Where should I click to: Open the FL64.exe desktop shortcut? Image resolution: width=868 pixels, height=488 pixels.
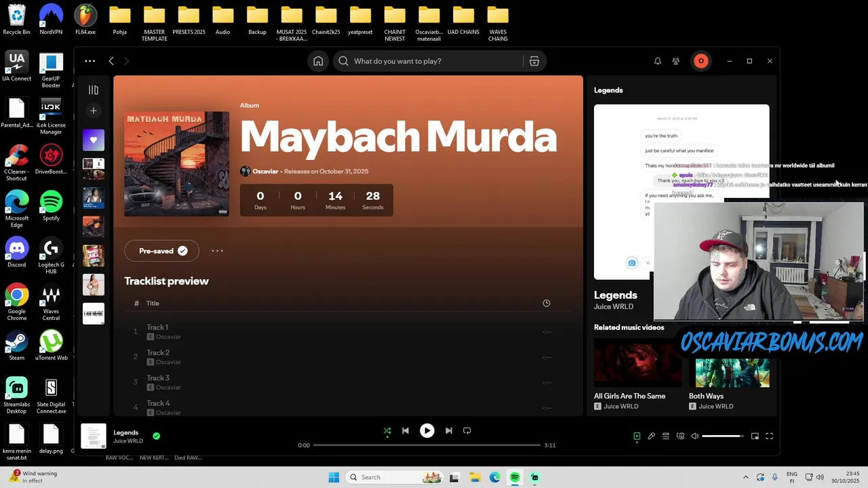85,20
